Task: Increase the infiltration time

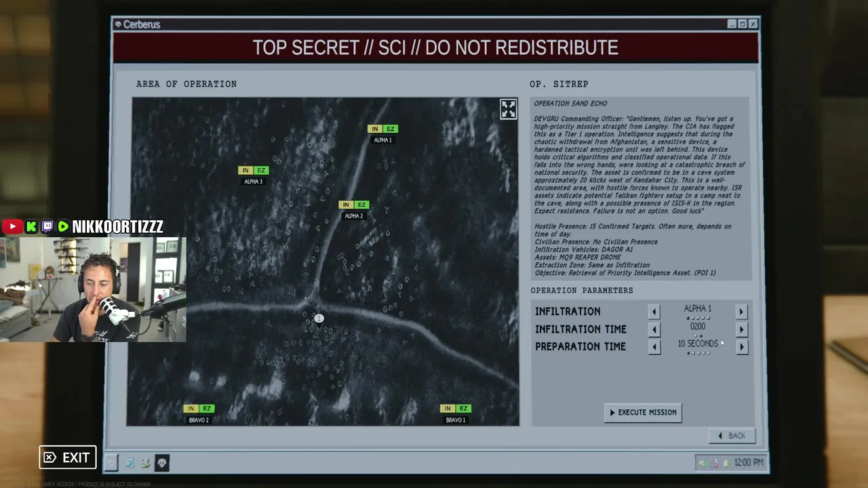Action: 741,329
